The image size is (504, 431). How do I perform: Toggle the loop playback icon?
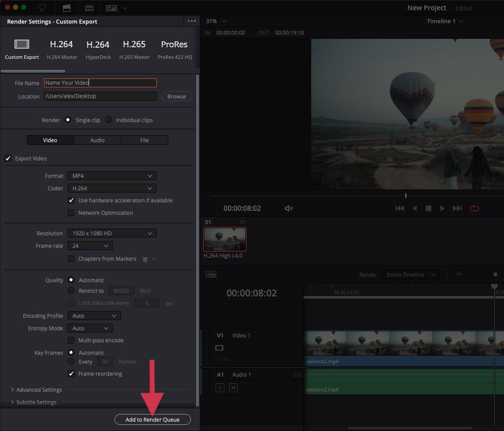tap(474, 208)
